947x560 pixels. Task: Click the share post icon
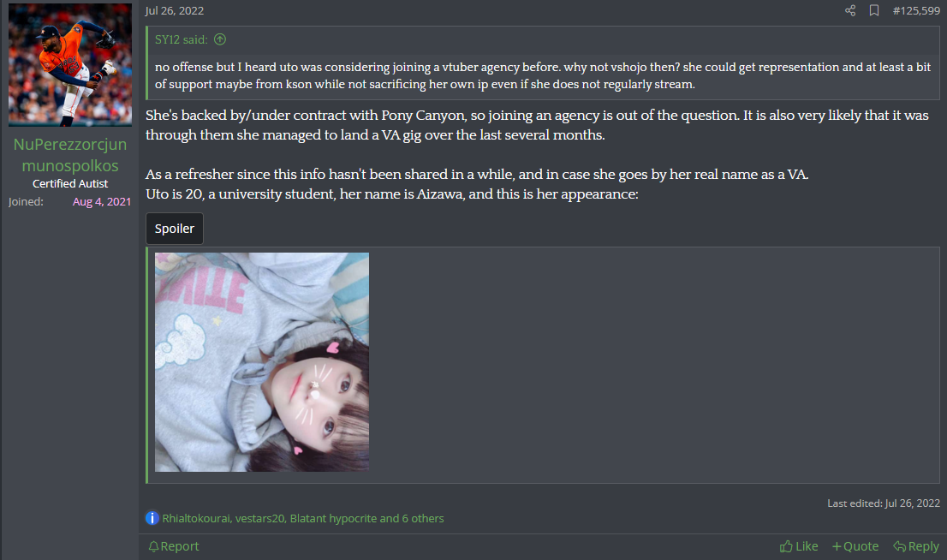pos(849,10)
